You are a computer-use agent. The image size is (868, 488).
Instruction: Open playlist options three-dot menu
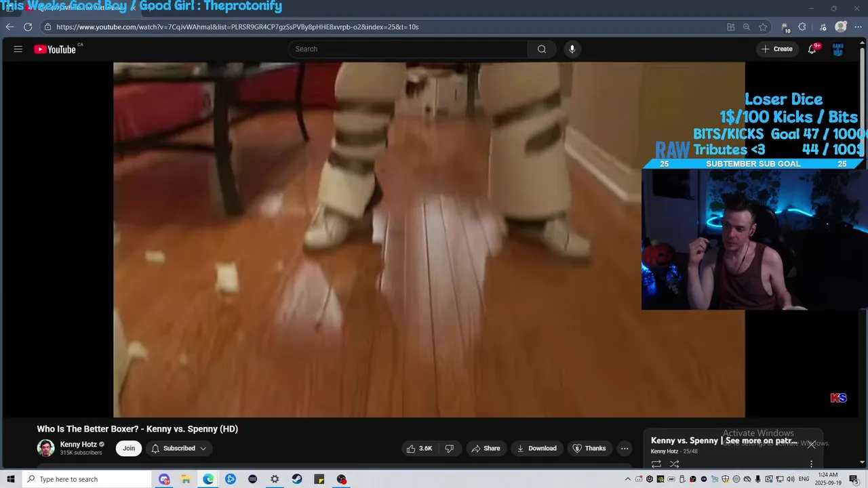[811, 464]
